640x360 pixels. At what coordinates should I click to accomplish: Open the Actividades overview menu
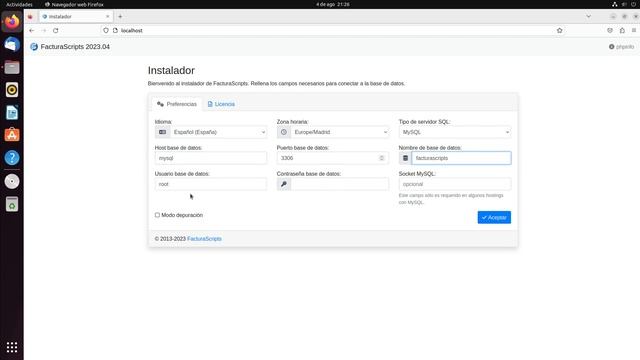(19, 4)
